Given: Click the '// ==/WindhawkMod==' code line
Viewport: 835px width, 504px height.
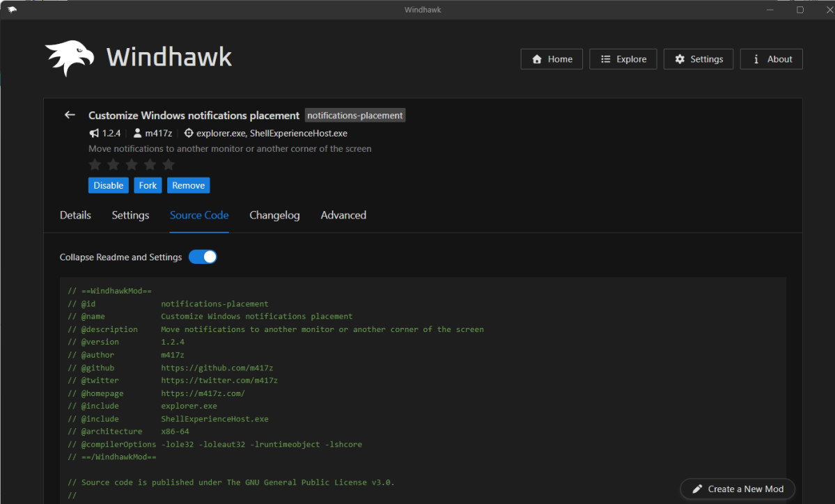Looking at the screenshot, I should [x=112, y=457].
